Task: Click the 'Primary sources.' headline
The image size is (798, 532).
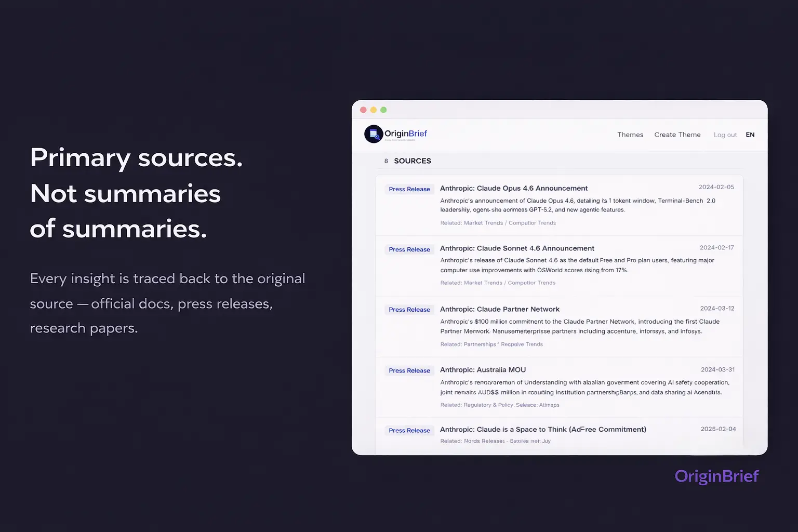Action: pos(136,157)
